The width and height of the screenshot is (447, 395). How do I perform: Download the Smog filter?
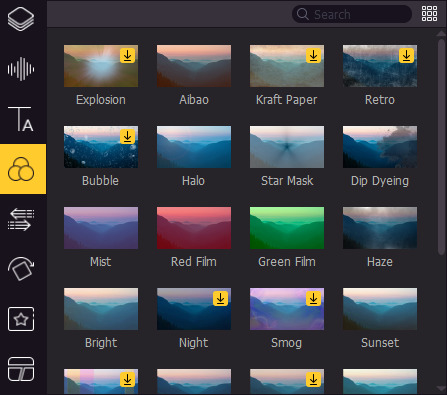click(x=313, y=299)
